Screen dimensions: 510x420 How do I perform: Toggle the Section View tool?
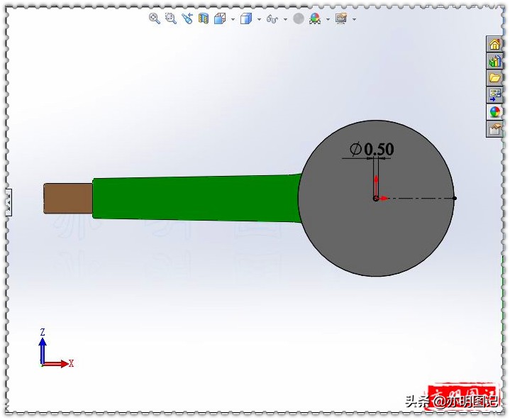tap(204, 18)
